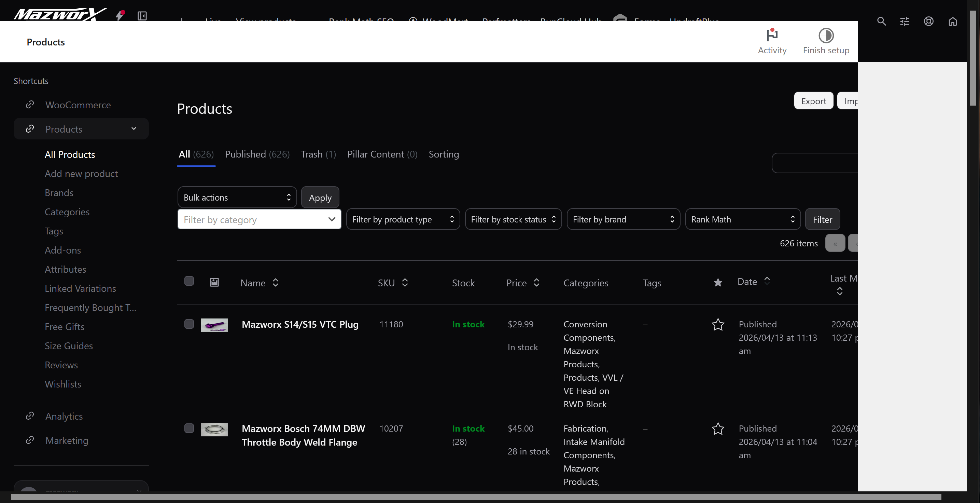980x503 pixels.
Task: Click the link icon beside WooCommerce
Action: click(30, 104)
